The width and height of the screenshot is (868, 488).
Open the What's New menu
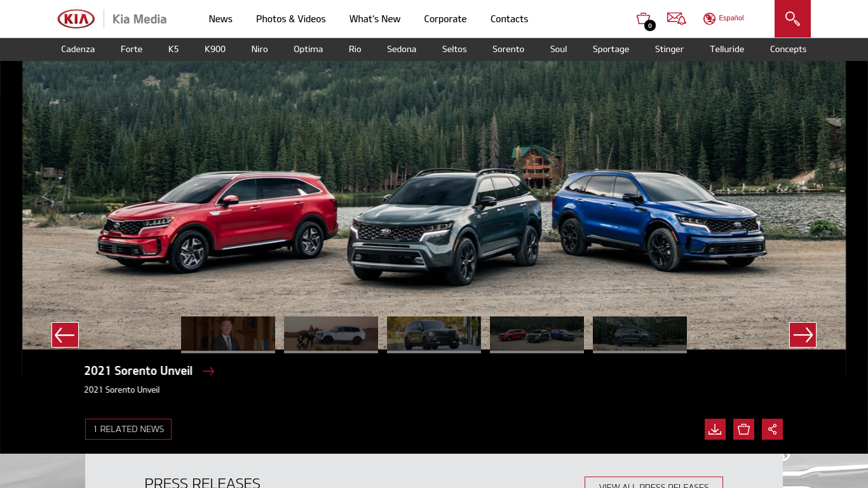click(x=375, y=19)
